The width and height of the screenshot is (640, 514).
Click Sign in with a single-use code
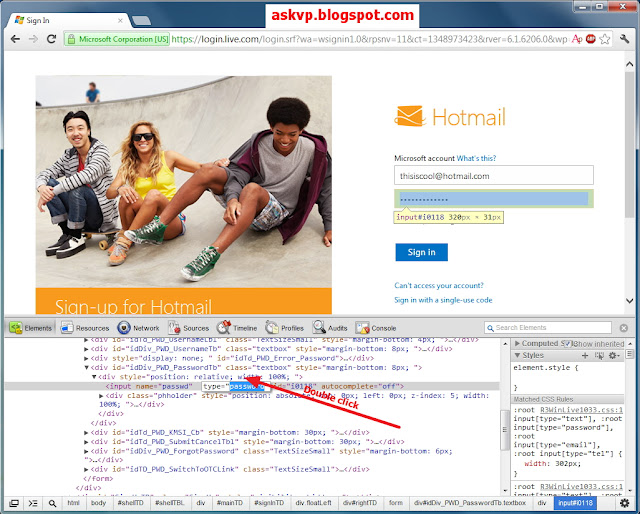tap(443, 300)
